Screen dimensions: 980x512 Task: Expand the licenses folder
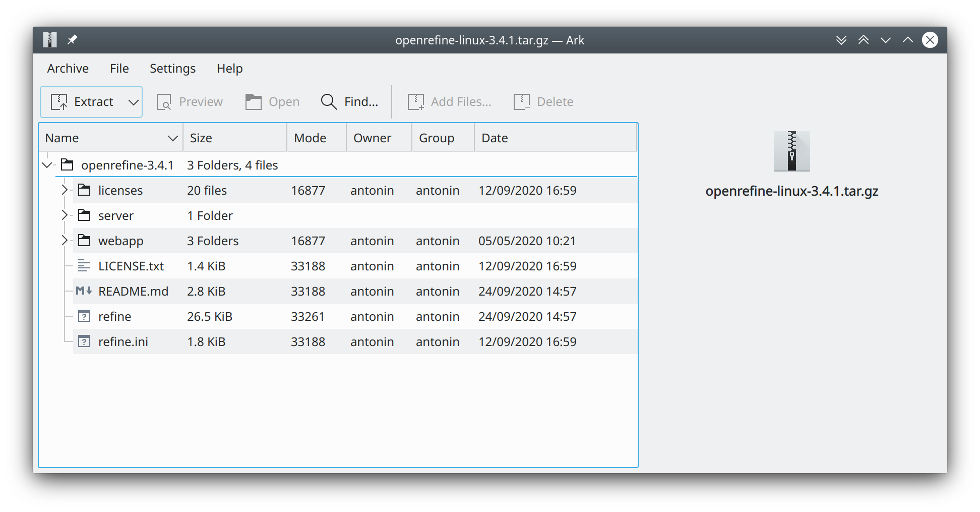pos(65,190)
